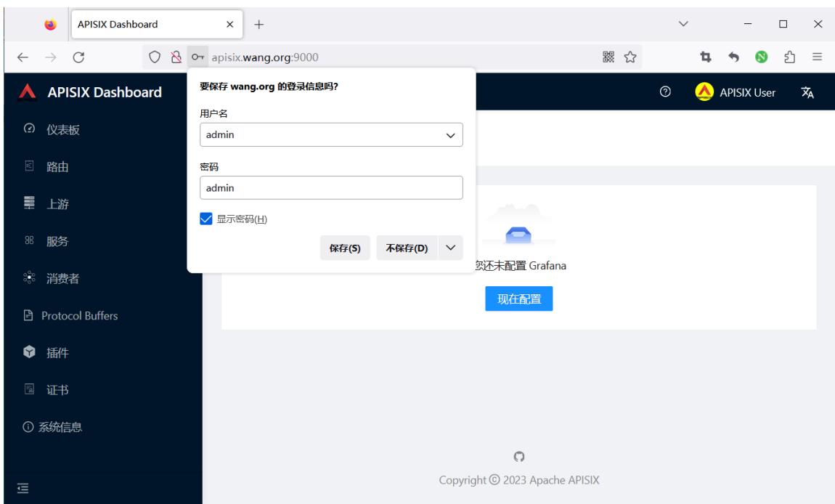
Task: Expand the dropdown arrow beside 不保存(D)
Action: click(x=450, y=248)
